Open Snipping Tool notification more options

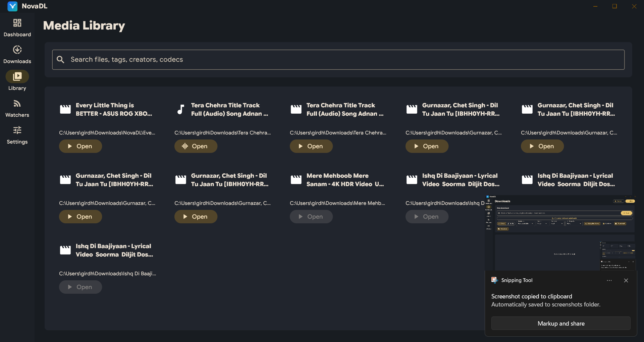pyautogui.click(x=609, y=280)
